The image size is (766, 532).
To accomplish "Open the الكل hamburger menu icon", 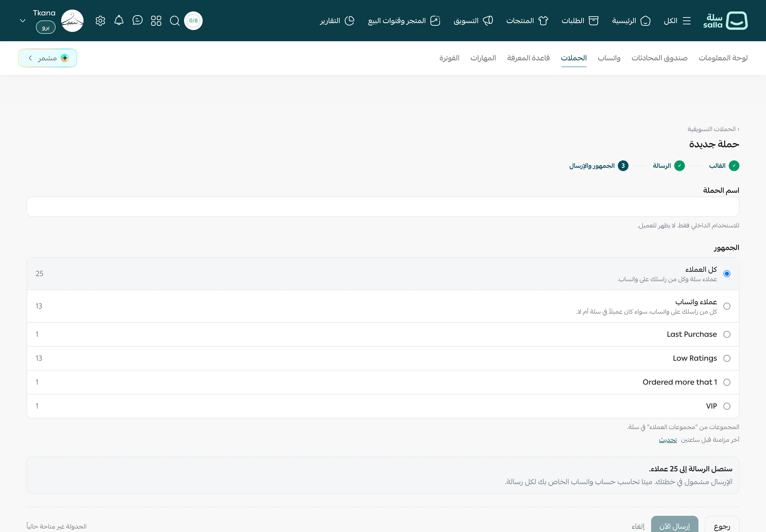I will pyautogui.click(x=687, y=21).
